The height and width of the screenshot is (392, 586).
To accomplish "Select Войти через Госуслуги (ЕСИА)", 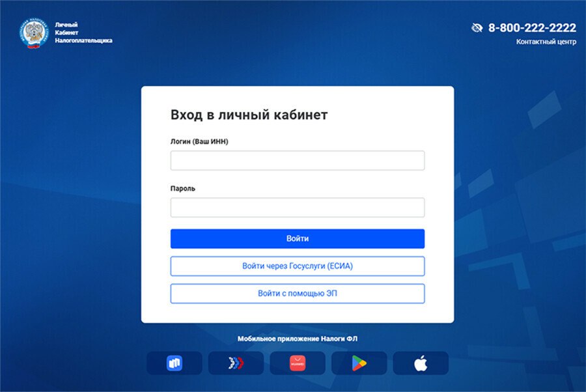I will pyautogui.click(x=298, y=266).
